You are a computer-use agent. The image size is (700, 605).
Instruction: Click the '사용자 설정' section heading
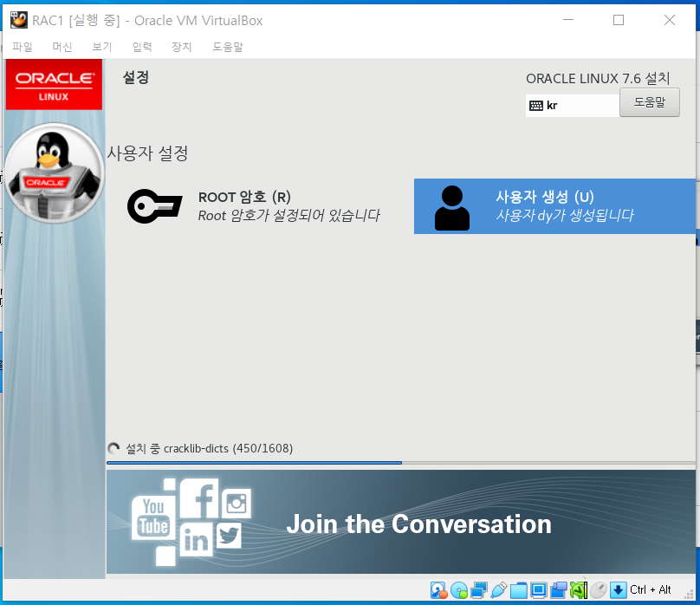click(148, 153)
